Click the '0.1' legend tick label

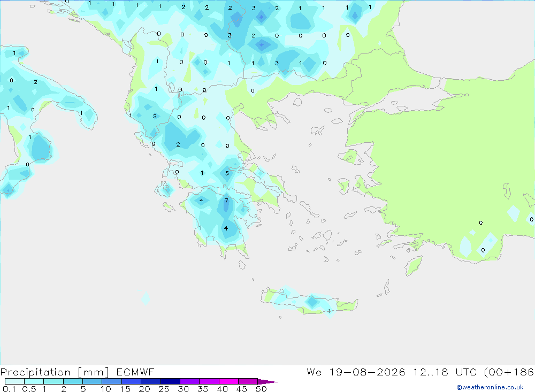9,389
